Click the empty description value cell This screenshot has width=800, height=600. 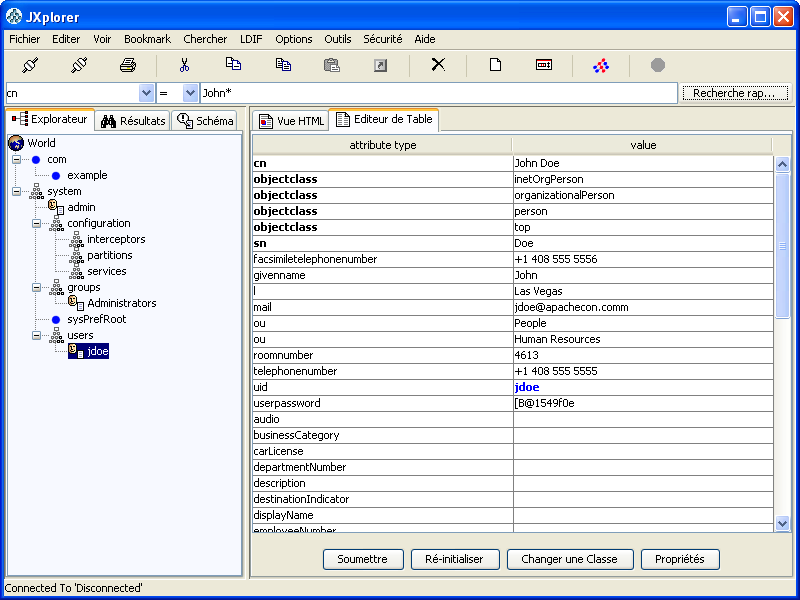pyautogui.click(x=643, y=483)
